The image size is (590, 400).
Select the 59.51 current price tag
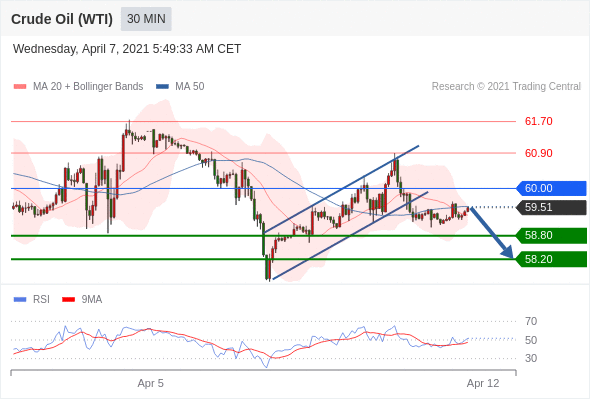coord(551,207)
